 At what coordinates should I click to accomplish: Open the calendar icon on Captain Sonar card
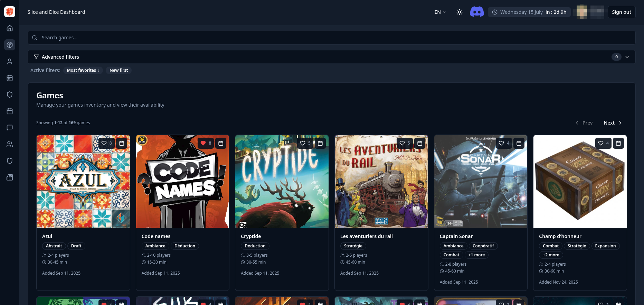[x=519, y=143]
